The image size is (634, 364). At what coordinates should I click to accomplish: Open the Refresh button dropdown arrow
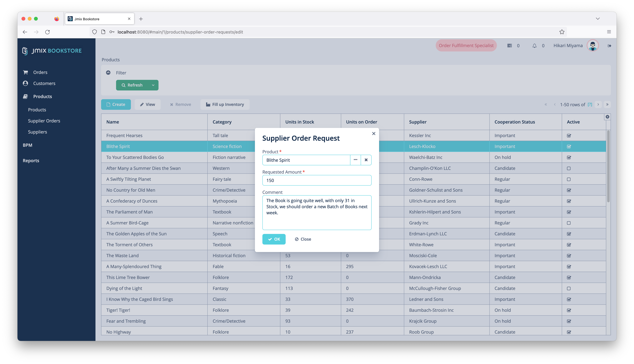153,85
